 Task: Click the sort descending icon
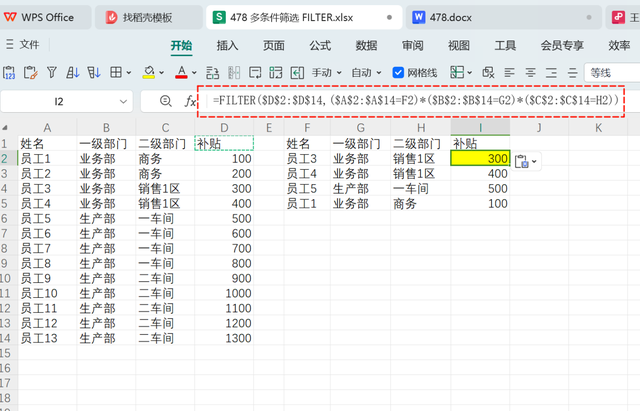pos(94,73)
